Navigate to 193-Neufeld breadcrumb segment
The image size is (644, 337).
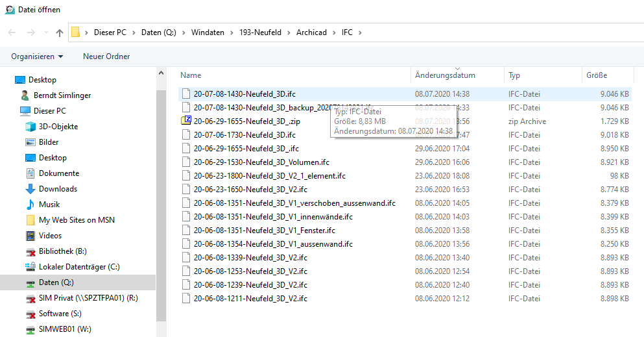(x=260, y=32)
